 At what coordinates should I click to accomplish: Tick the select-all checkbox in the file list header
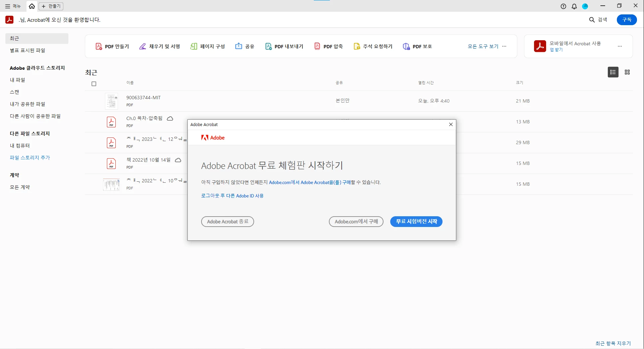[x=94, y=84]
